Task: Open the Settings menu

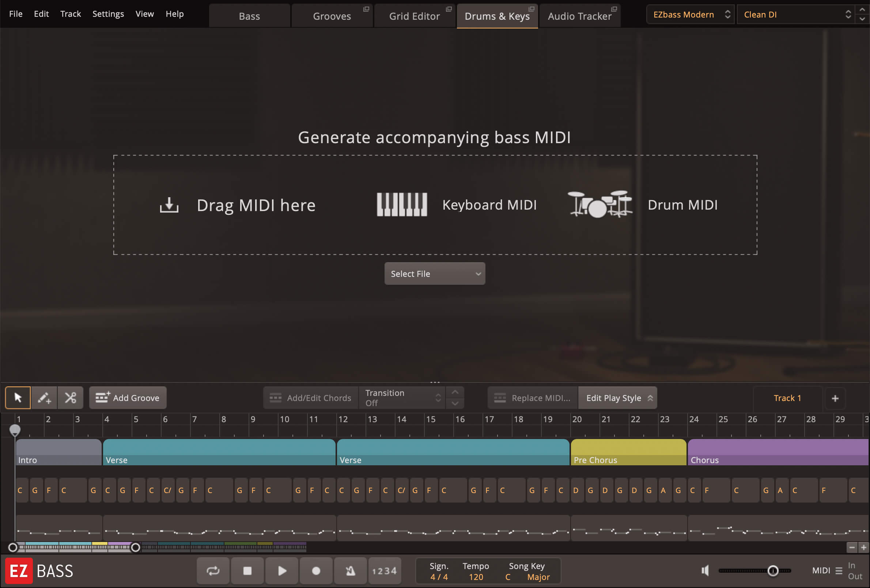Action: click(x=108, y=14)
